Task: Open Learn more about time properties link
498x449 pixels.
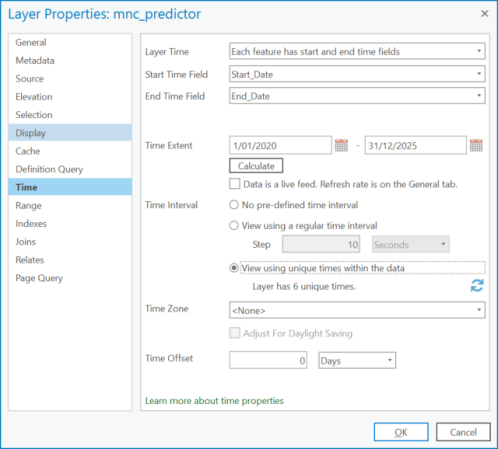Action: [214, 401]
